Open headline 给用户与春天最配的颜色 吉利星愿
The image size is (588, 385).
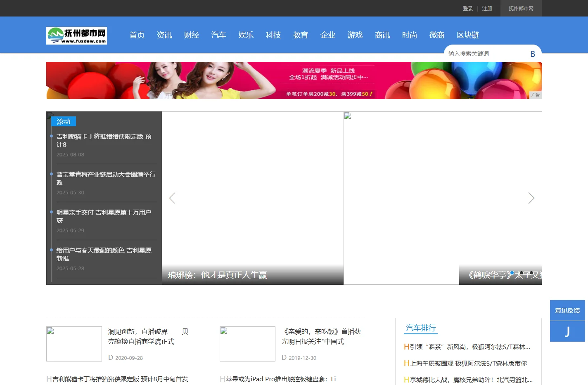coord(104,254)
